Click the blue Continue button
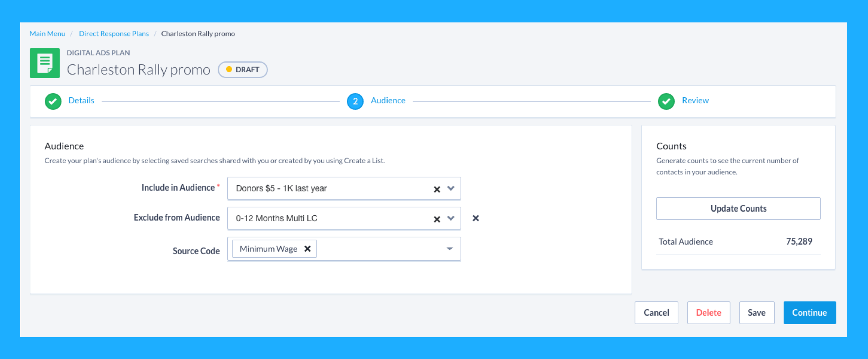Image resolution: width=868 pixels, height=359 pixels. point(809,313)
